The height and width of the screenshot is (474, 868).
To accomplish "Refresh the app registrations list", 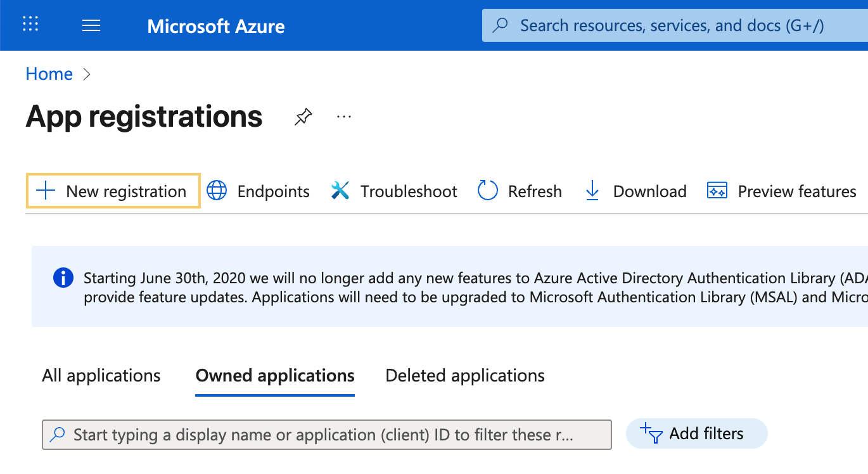I will [x=520, y=191].
